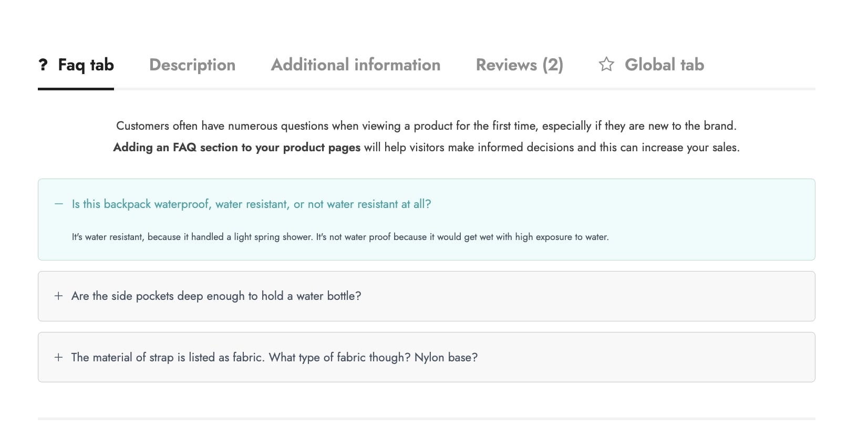Click the star icon beside Global tab
Viewport: 868px width, 438px height.
click(606, 64)
